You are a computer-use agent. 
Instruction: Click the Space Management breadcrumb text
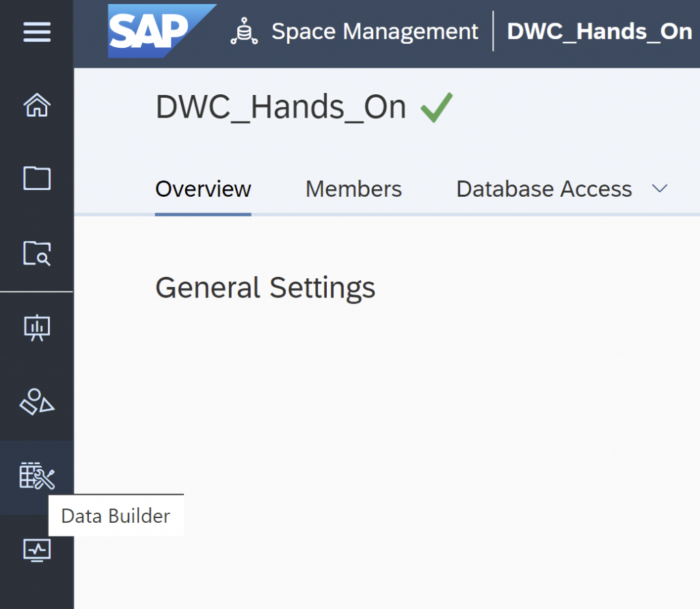(375, 31)
